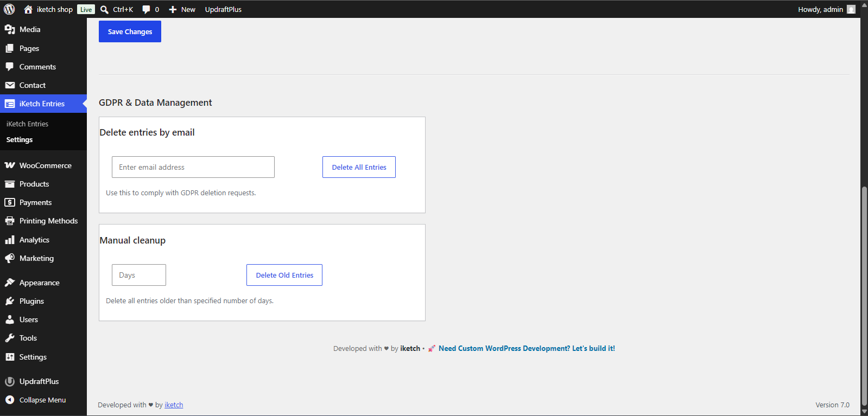Click the plus icon next to New
This screenshot has width=868, height=416.
point(173,9)
